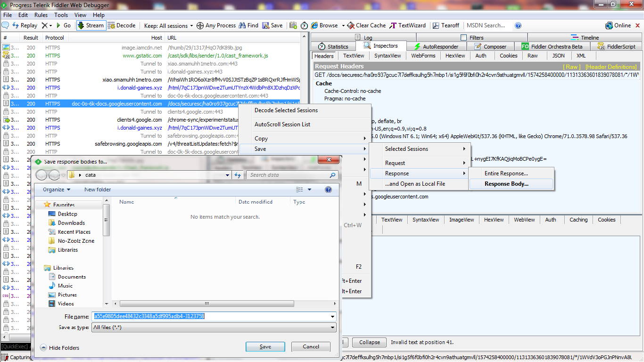Click the dialog help question-mark icon

coord(329,189)
